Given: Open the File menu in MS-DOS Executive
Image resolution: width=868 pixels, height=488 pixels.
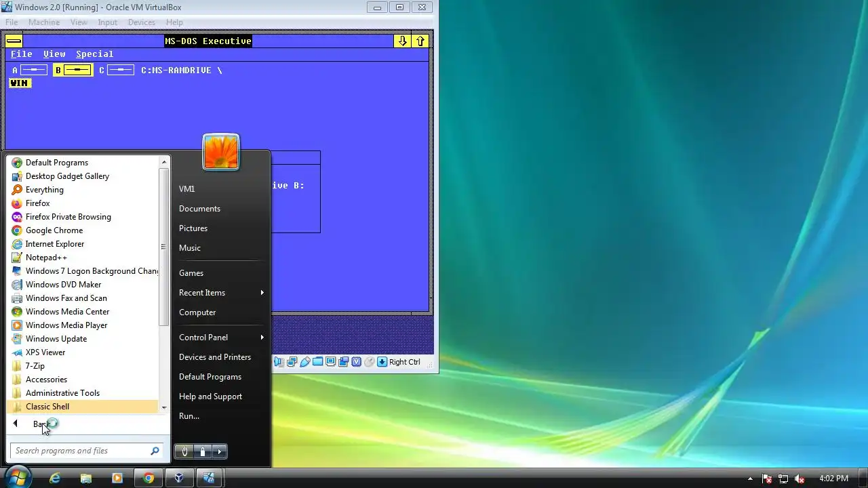Looking at the screenshot, I should tap(22, 54).
